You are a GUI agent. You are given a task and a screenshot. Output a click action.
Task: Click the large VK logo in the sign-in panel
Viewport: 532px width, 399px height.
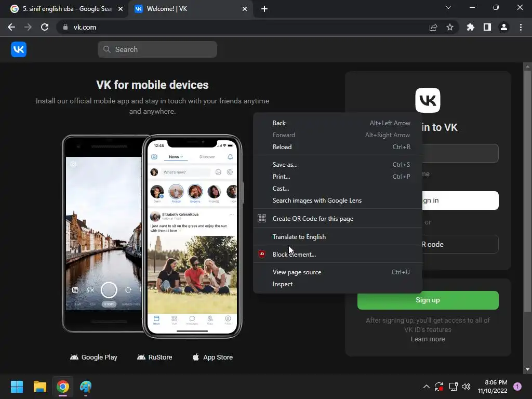tap(428, 100)
